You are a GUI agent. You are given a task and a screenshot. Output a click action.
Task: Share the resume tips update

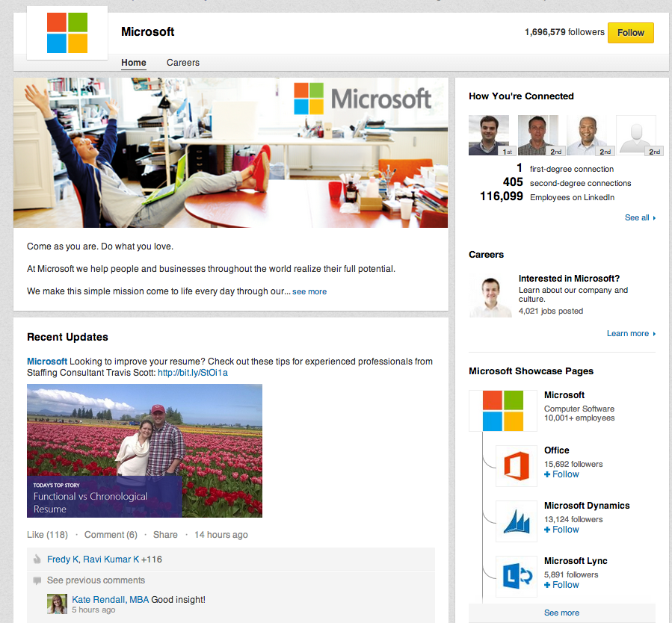point(165,535)
